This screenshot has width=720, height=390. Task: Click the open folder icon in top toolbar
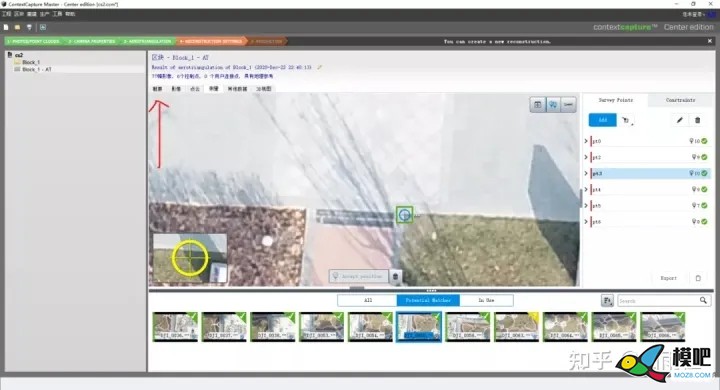coord(17,28)
